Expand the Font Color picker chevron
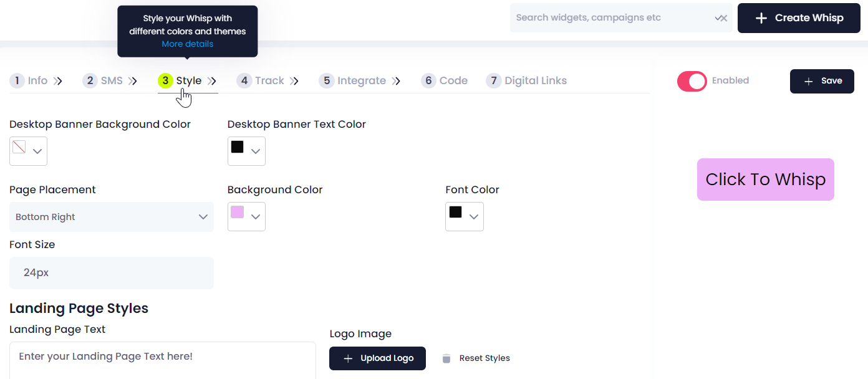The width and height of the screenshot is (868, 379). [x=474, y=217]
